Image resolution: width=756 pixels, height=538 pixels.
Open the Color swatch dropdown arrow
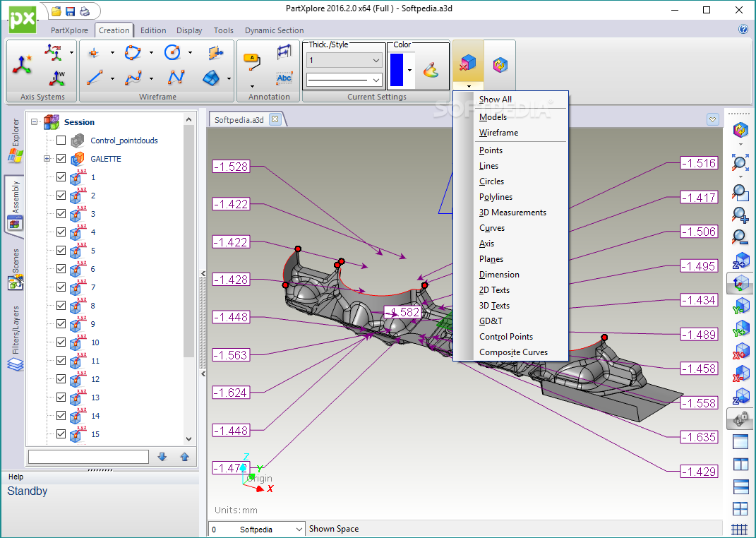[x=409, y=70]
